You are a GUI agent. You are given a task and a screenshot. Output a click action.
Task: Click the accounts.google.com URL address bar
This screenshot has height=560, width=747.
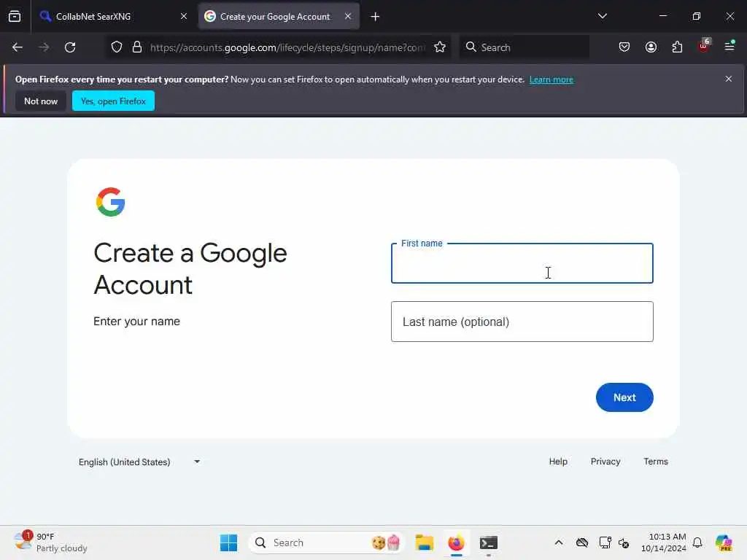pos(287,47)
